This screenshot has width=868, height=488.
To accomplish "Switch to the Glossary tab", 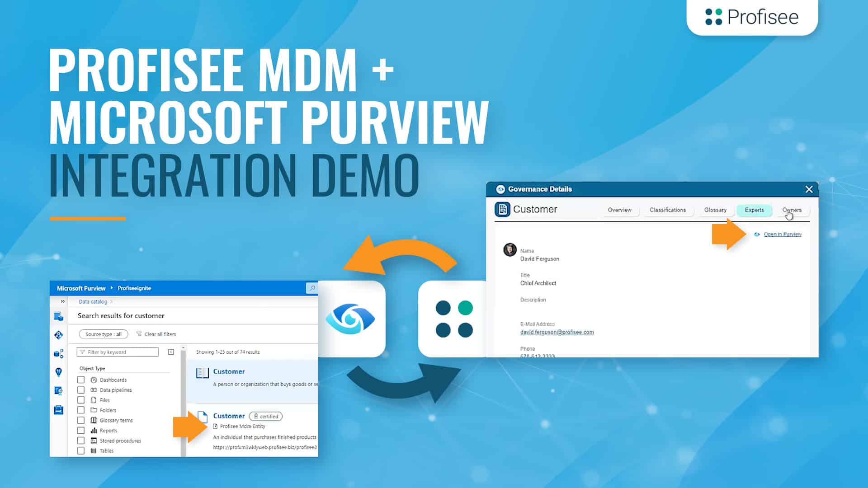I will coord(715,210).
